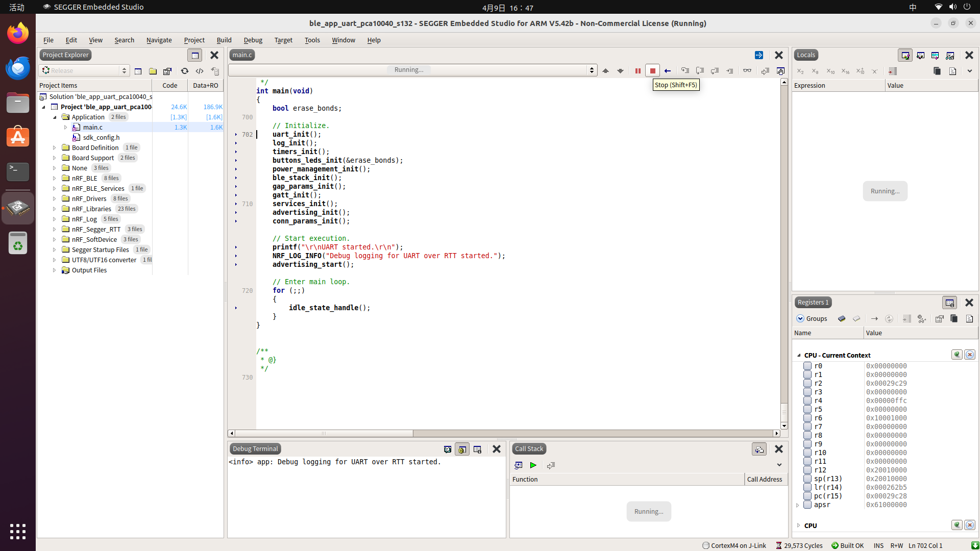Click the red Stop debugging button
This screenshot has height=551, width=980.
pos(652,71)
